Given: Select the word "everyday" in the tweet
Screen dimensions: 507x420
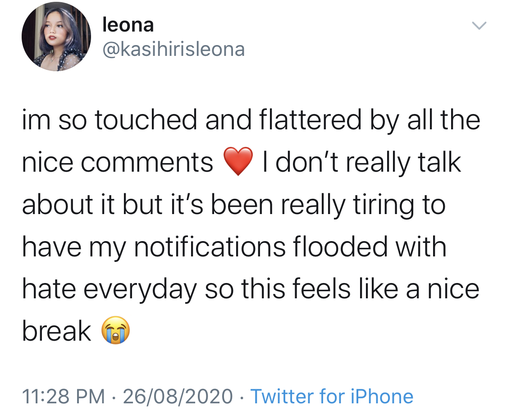Looking at the screenshot, I should click(x=140, y=290).
